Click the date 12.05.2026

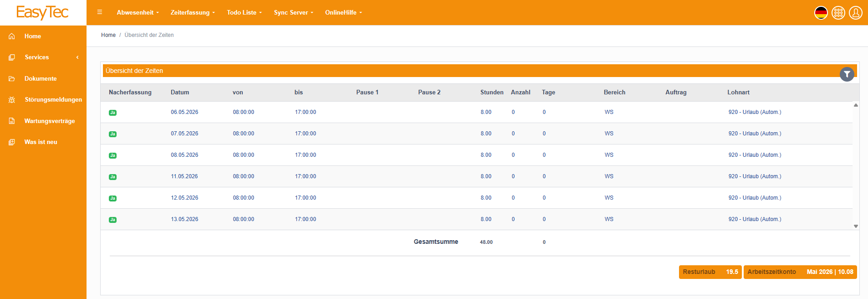tap(184, 198)
